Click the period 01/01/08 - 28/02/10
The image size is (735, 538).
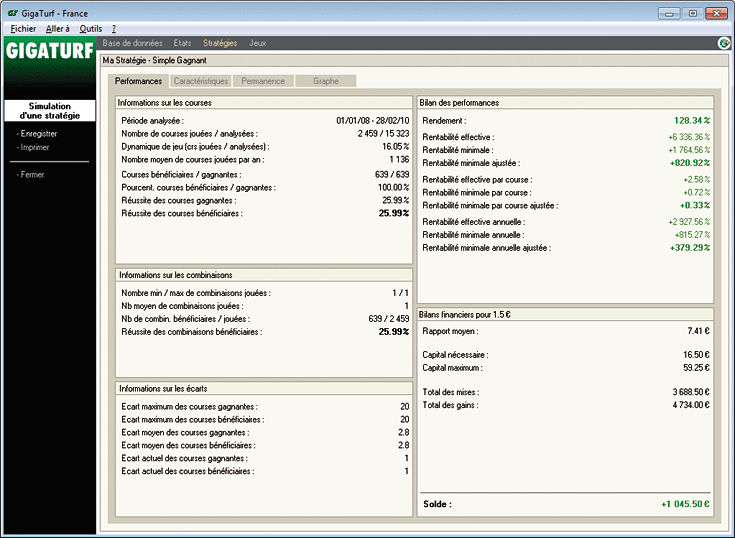tap(373, 120)
